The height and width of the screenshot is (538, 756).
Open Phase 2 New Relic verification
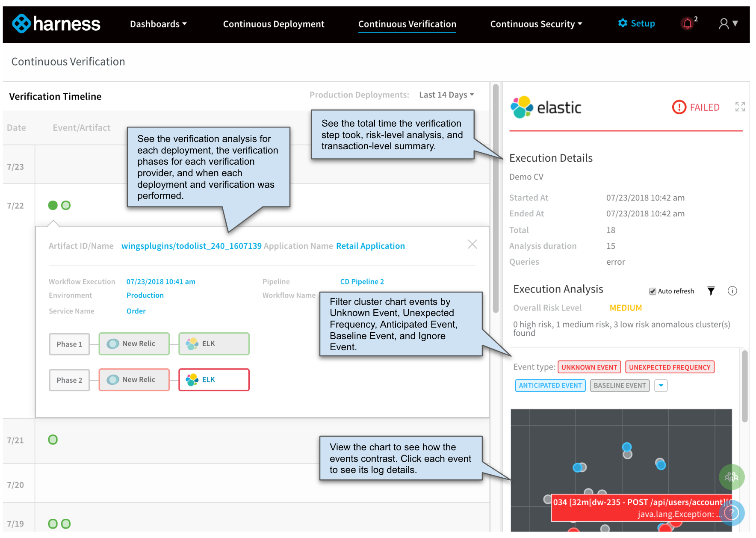[134, 380]
